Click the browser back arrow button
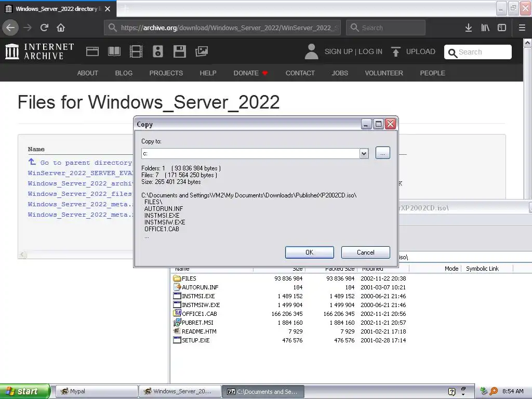Screen dimensions: 532x399 click(x=10, y=28)
